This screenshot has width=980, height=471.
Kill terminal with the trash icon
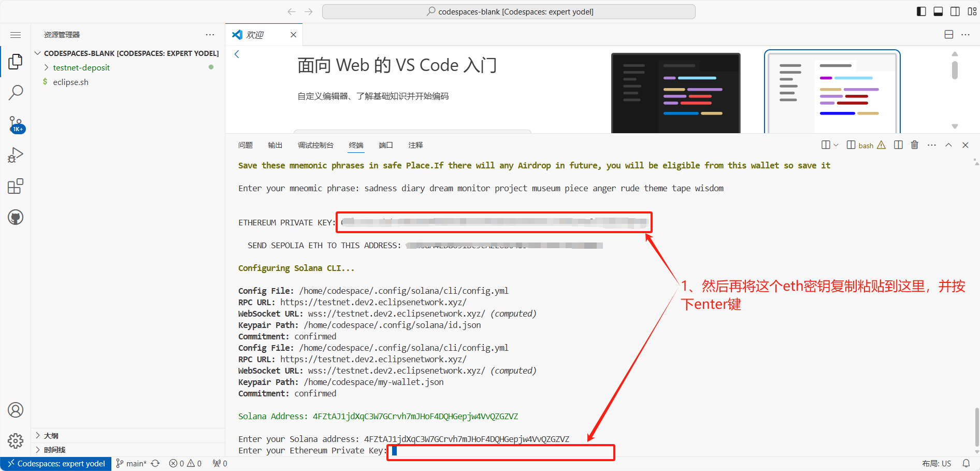tap(915, 145)
